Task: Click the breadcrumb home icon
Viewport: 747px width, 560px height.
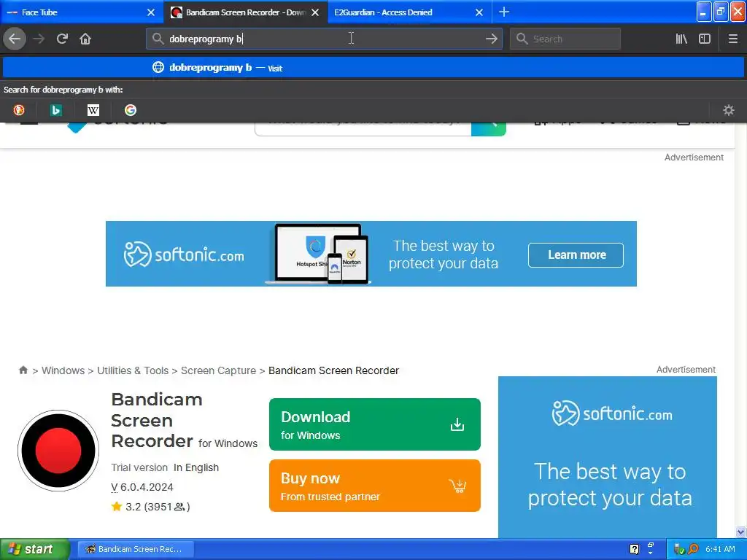Action: click(x=23, y=370)
